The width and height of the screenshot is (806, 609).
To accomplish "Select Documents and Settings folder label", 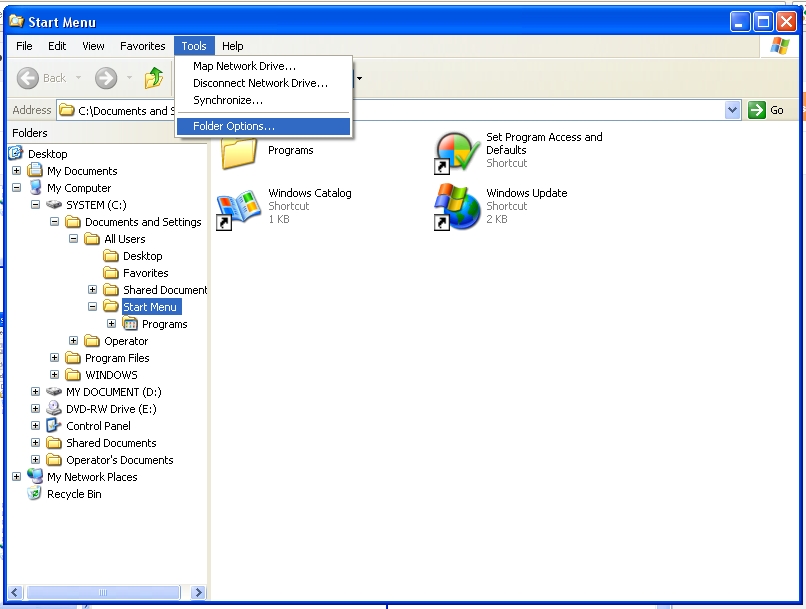I will coord(143,222).
